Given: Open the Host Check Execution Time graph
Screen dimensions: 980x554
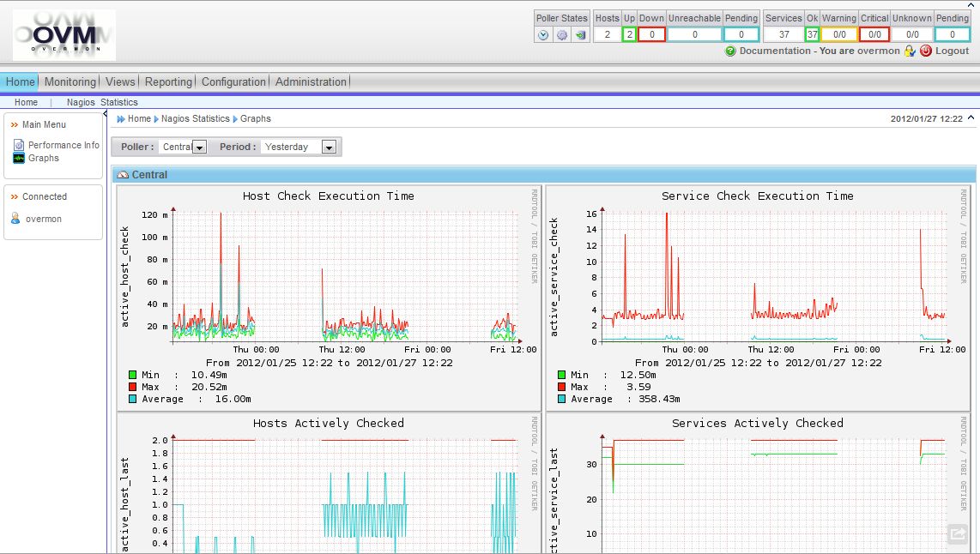Looking at the screenshot, I should pos(329,298).
